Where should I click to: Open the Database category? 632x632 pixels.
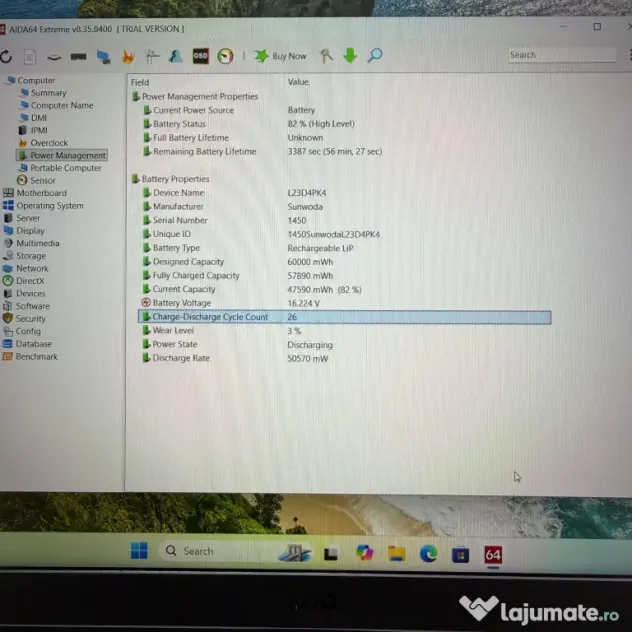[x=27, y=344]
